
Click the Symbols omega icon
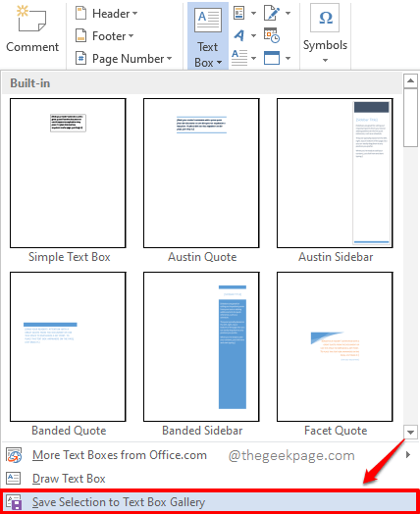325,18
